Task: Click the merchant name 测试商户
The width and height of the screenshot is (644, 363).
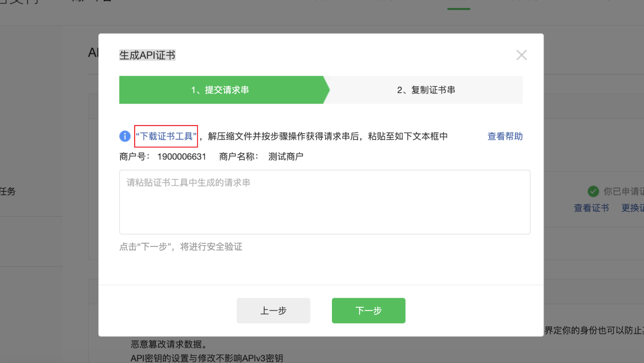Action: [286, 156]
